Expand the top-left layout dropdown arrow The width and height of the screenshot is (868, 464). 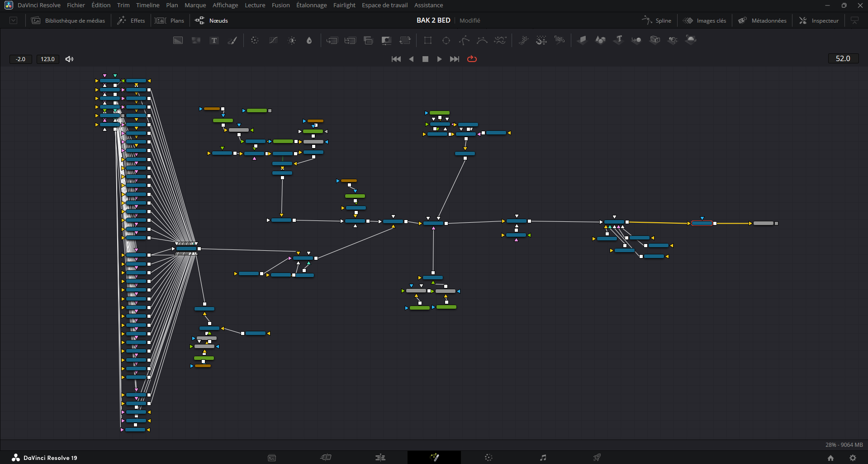14,20
